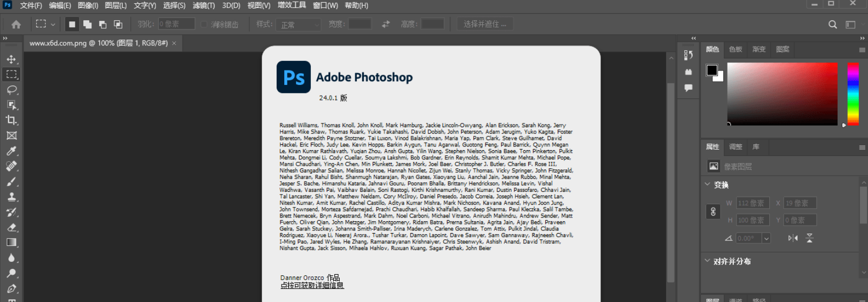Click the 点按可获取详细信息 link
868x302 pixels.
coord(312,285)
